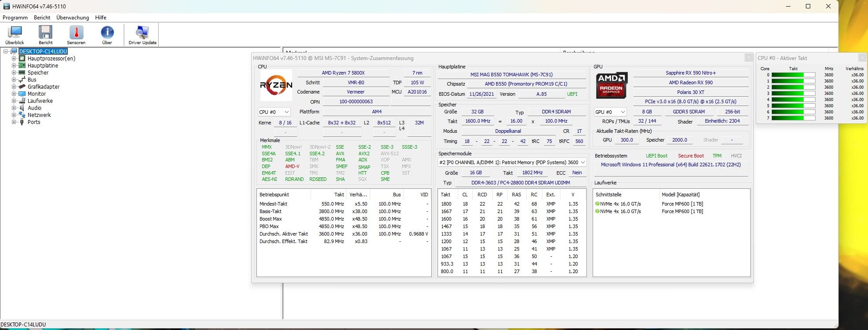Viewport: 868px width, 330px height.
Task: Select the Grafikadapter card icon
Action: [22, 86]
